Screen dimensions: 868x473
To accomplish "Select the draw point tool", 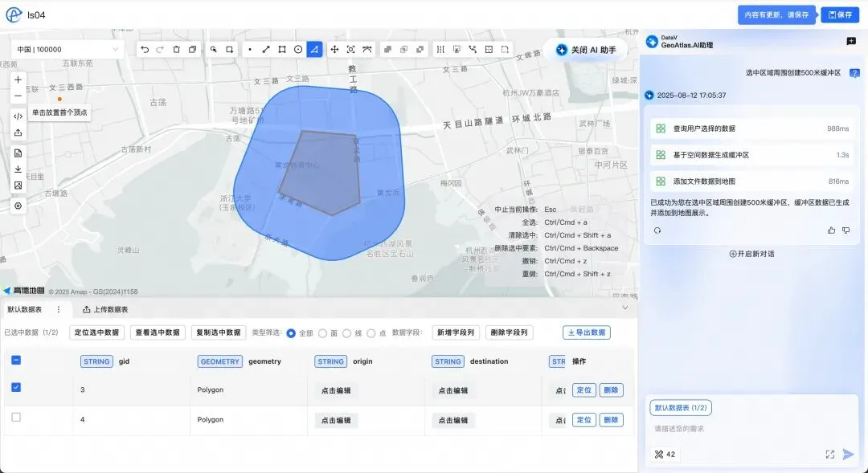I will 250,49.
